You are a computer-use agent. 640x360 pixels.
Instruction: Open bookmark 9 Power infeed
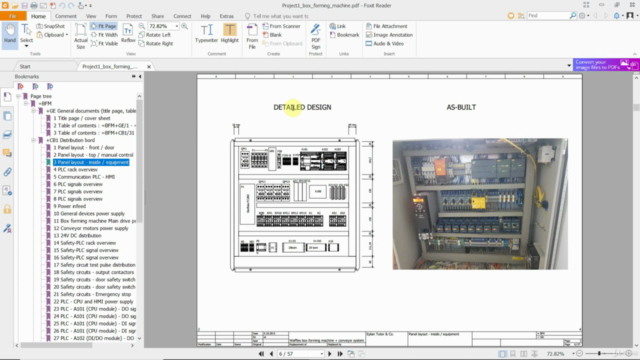69,206
